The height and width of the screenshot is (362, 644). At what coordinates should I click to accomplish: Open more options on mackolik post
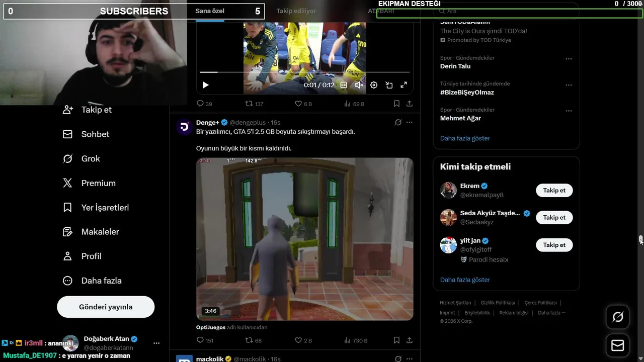(x=410, y=359)
